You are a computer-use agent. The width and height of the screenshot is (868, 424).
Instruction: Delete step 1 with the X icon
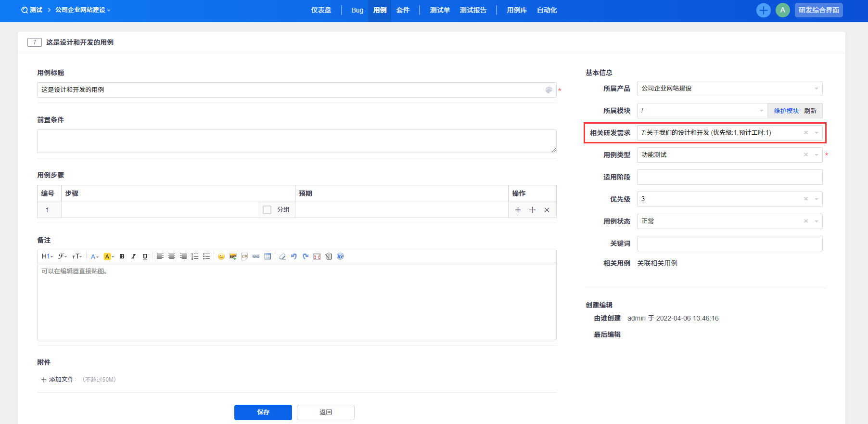click(x=547, y=210)
